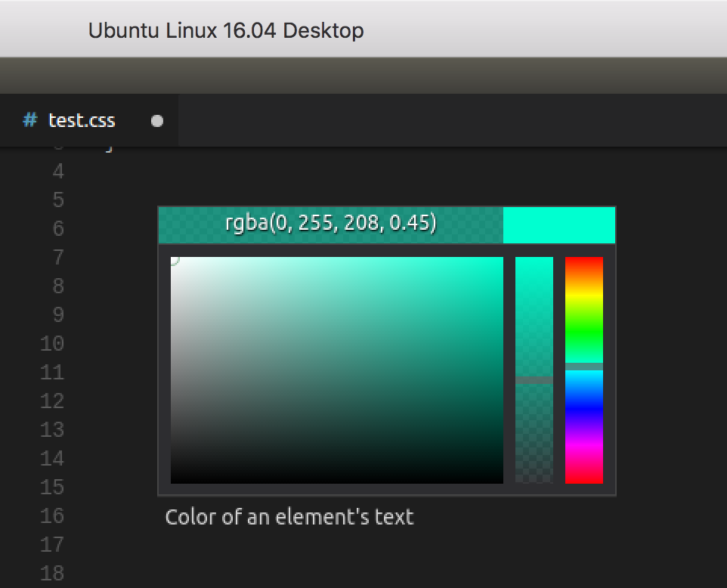Click line number 4 in gutter

[58, 172]
